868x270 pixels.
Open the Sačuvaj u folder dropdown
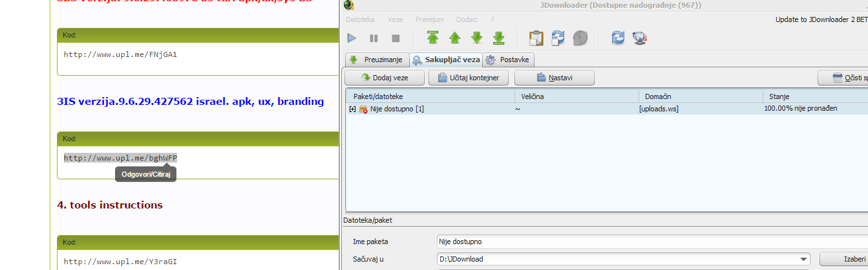click(804, 259)
